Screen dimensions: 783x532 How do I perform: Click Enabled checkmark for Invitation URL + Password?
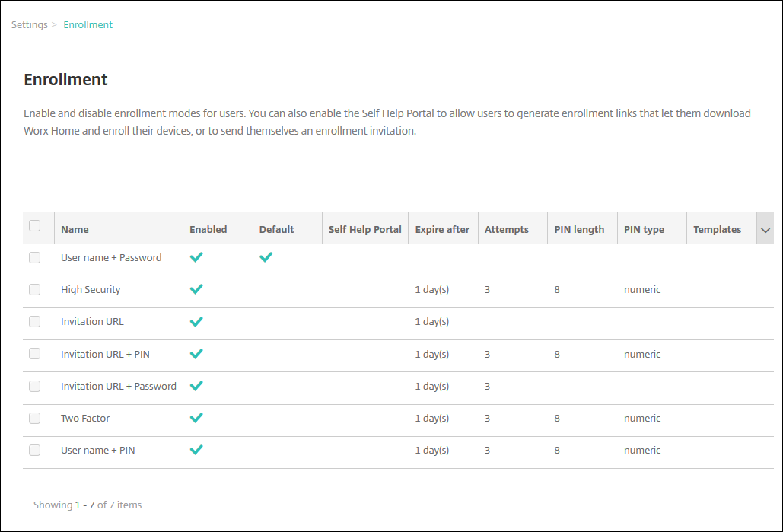pyautogui.click(x=196, y=386)
